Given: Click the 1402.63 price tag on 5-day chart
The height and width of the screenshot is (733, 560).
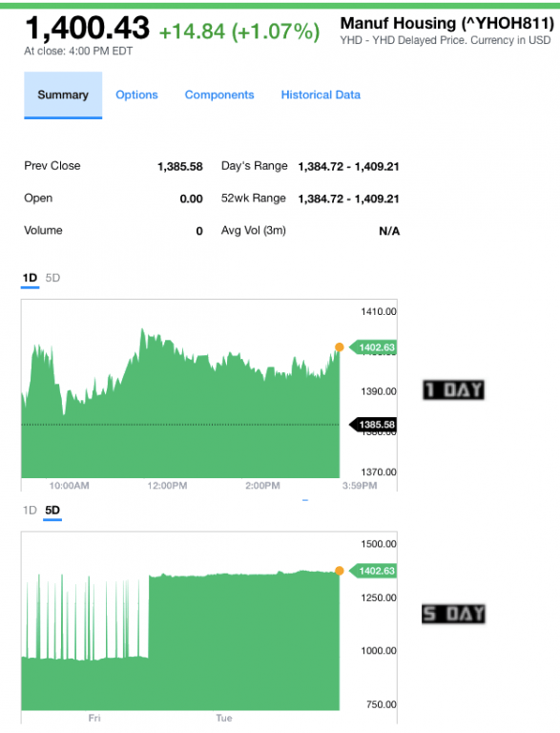Looking at the screenshot, I should (373, 571).
